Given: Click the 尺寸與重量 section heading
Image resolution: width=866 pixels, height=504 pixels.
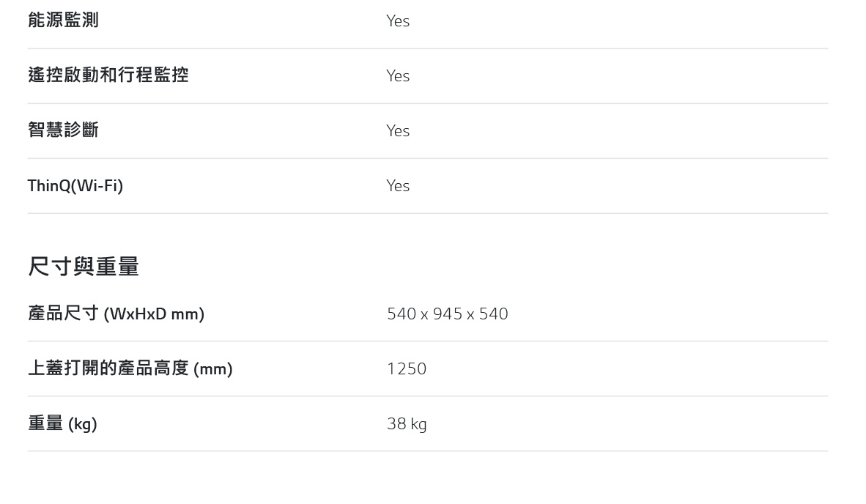Looking at the screenshot, I should click(84, 266).
